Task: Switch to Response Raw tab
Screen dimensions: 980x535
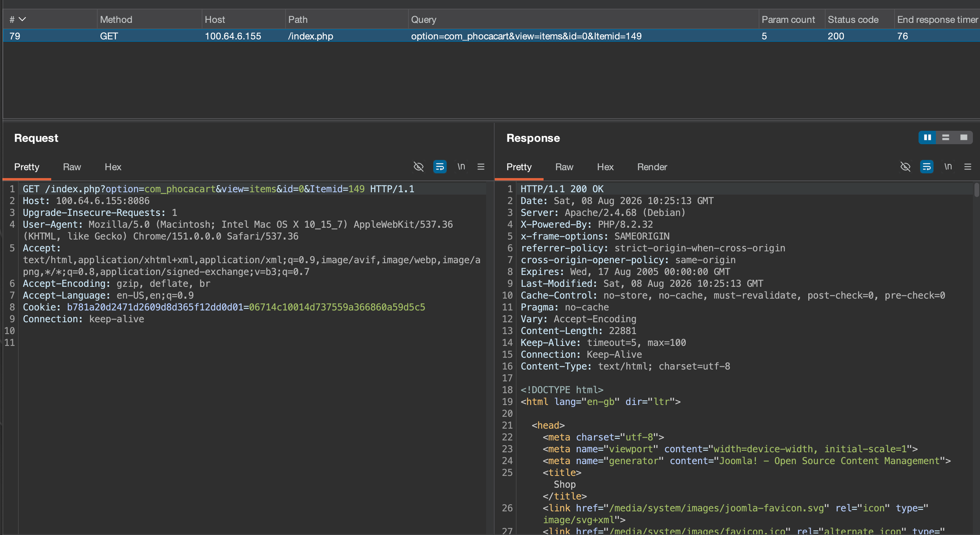Action: pos(564,167)
